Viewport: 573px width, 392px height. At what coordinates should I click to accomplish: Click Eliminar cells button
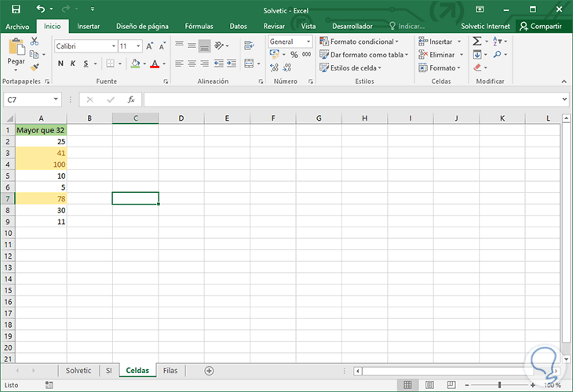click(436, 55)
